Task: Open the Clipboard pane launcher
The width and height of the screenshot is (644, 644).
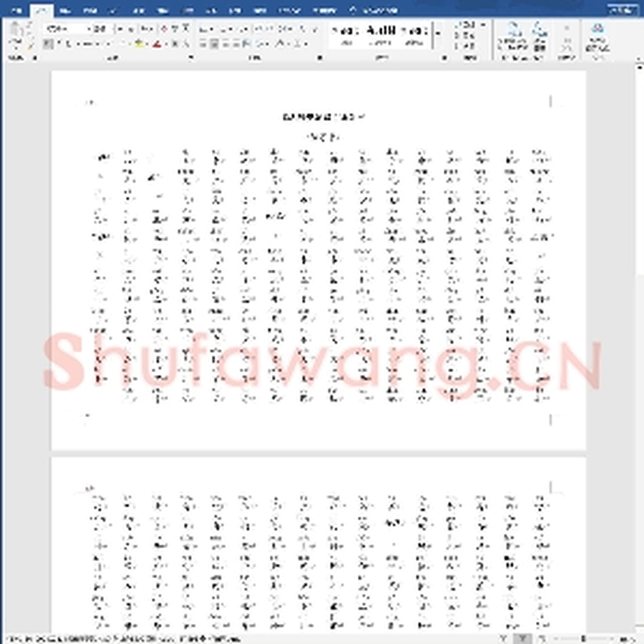Action: pos(35,58)
